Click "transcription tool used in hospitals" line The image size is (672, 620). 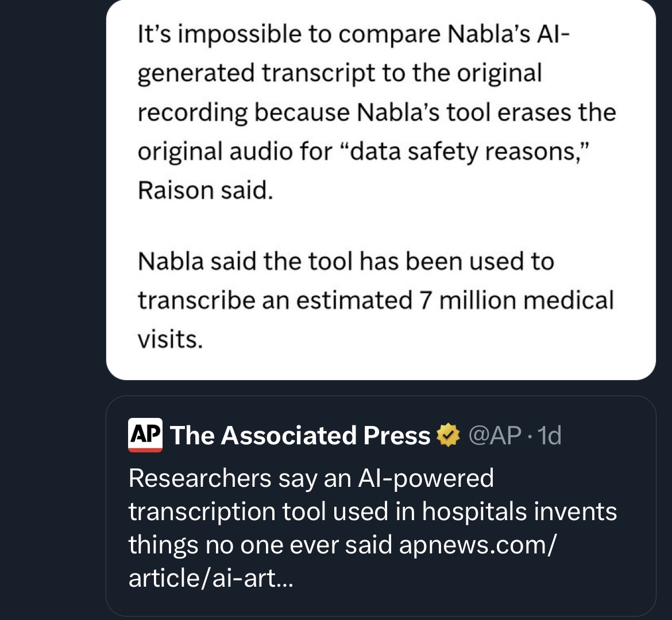(372, 511)
